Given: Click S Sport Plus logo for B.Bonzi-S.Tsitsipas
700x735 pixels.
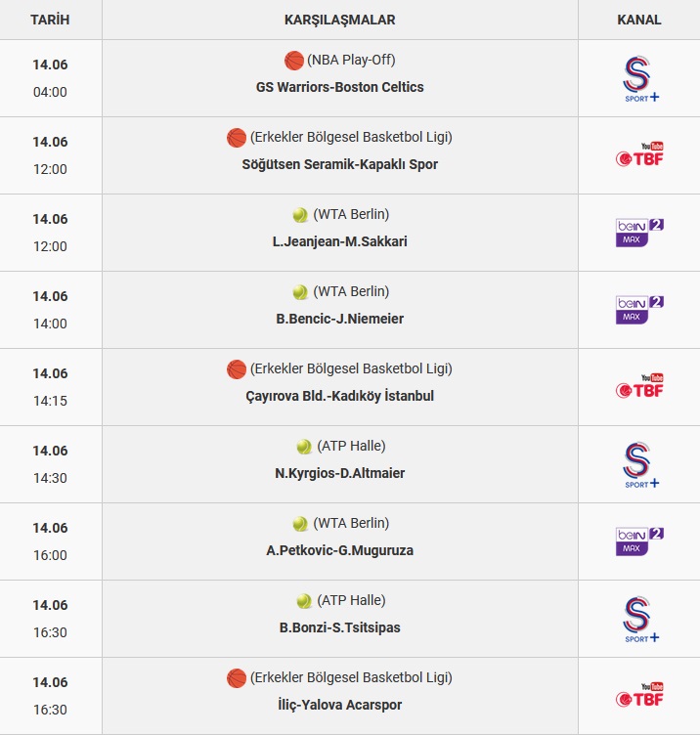Looking at the screenshot, I should pos(640,620).
